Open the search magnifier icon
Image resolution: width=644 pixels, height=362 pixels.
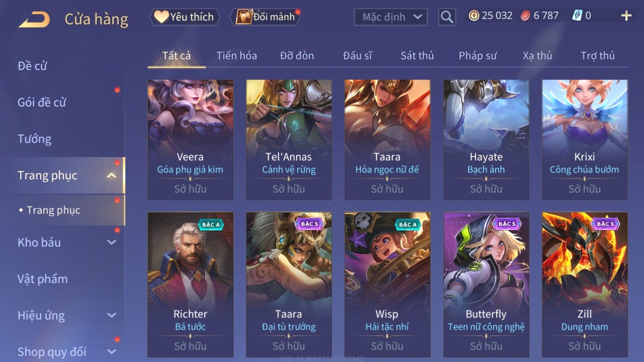coord(447,17)
